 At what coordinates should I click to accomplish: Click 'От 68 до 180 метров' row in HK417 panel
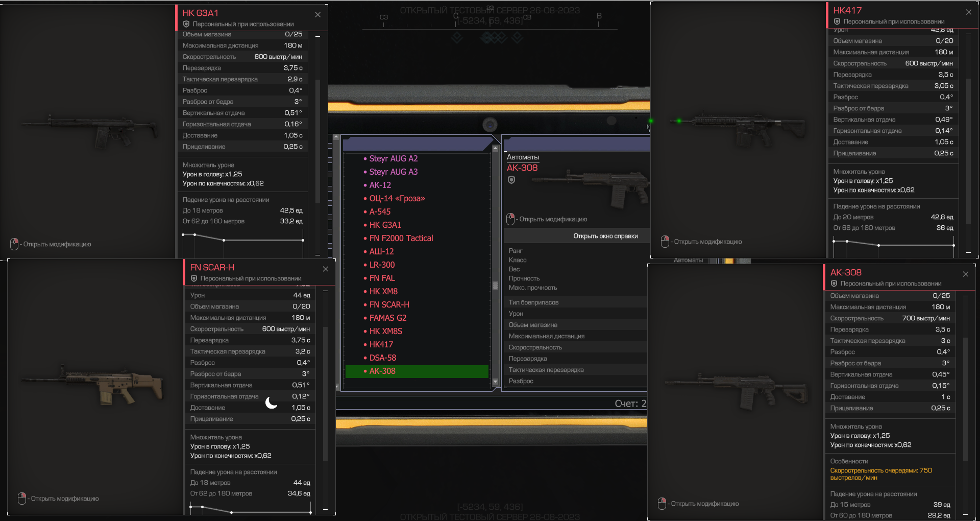click(893, 228)
